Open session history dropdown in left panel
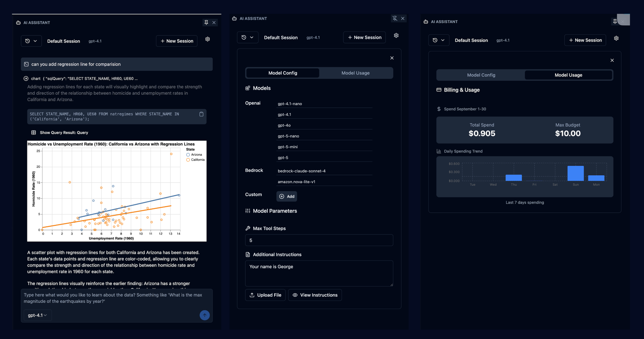644x339 pixels. pyautogui.click(x=31, y=41)
